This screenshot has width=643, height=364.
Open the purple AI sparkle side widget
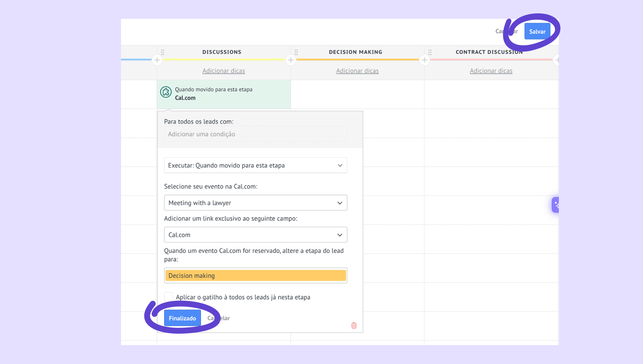coord(556,205)
